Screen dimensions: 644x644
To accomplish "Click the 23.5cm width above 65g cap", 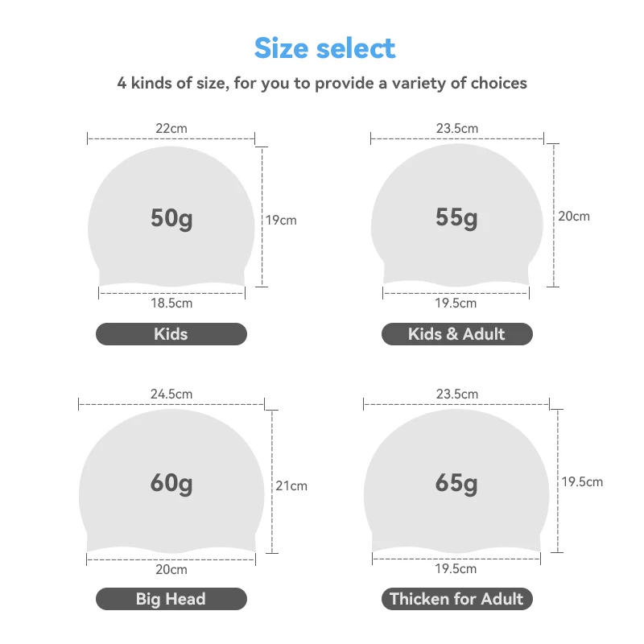I will (x=457, y=394).
